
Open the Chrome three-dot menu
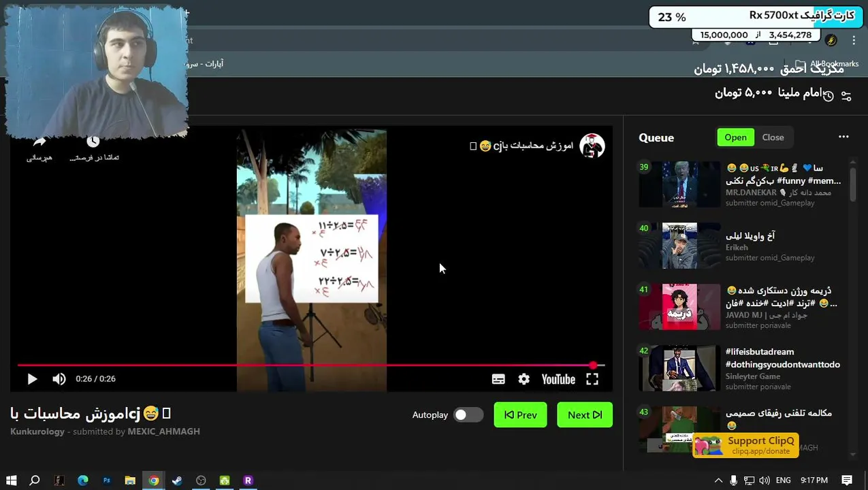pos(854,40)
